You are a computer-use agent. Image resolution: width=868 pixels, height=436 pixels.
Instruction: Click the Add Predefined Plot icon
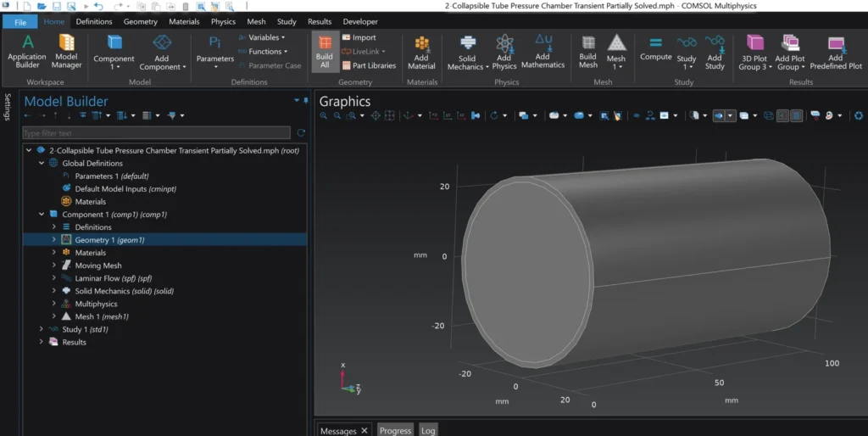(x=835, y=50)
